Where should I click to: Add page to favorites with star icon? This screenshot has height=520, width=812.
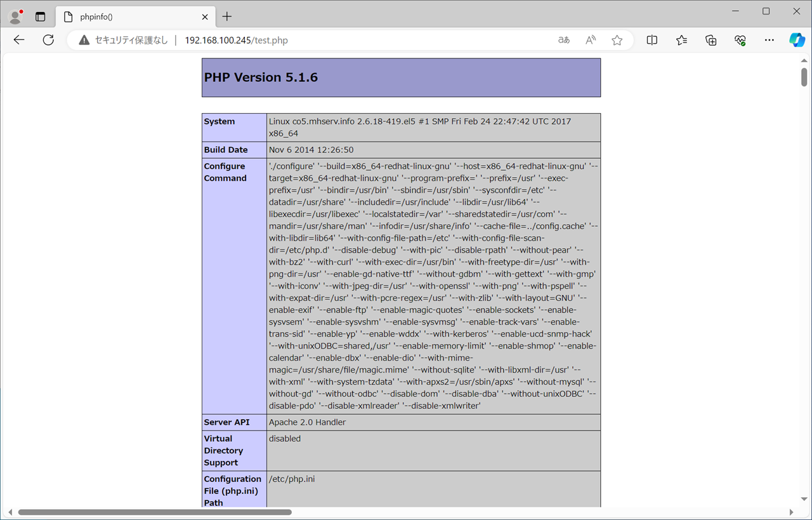[x=617, y=40]
